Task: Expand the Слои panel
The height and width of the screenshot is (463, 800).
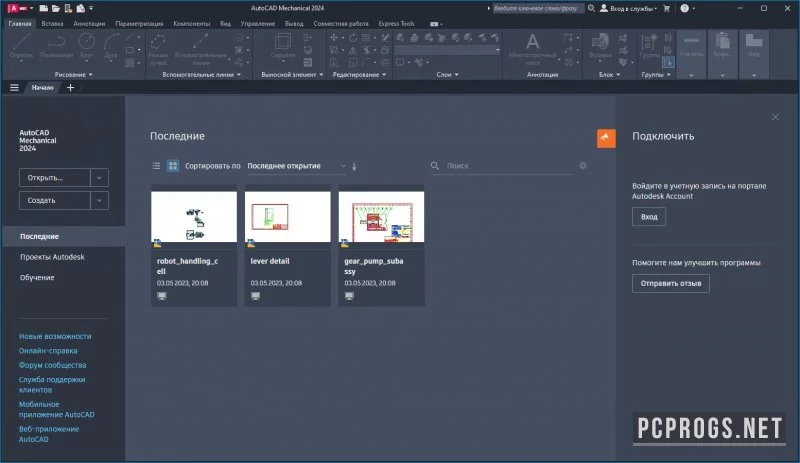Action: point(447,75)
